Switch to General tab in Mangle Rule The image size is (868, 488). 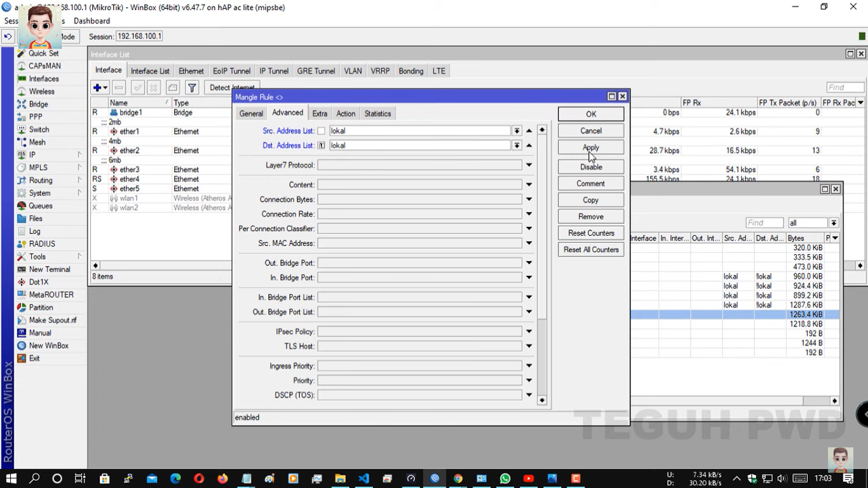tap(251, 114)
